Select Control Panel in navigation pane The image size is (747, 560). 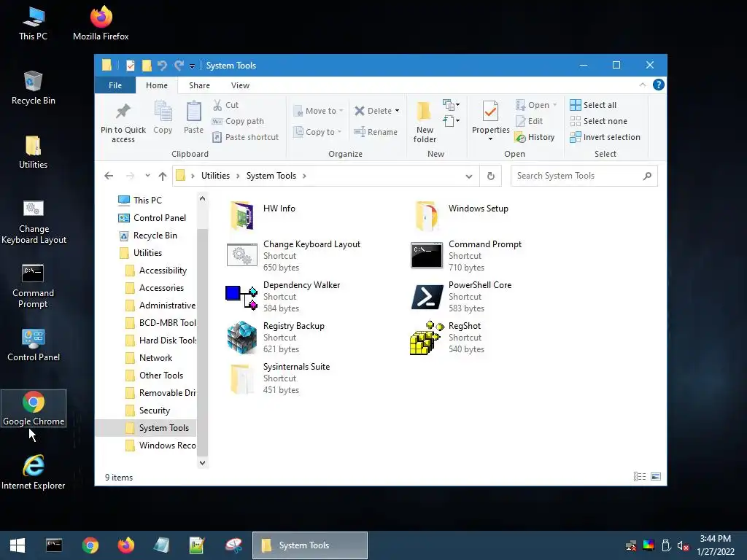(x=152, y=217)
